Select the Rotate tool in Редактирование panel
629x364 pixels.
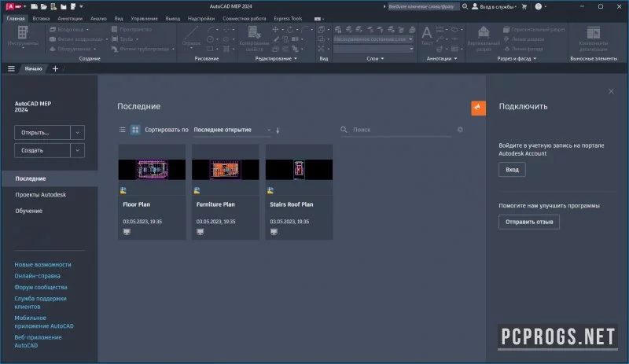(x=289, y=29)
